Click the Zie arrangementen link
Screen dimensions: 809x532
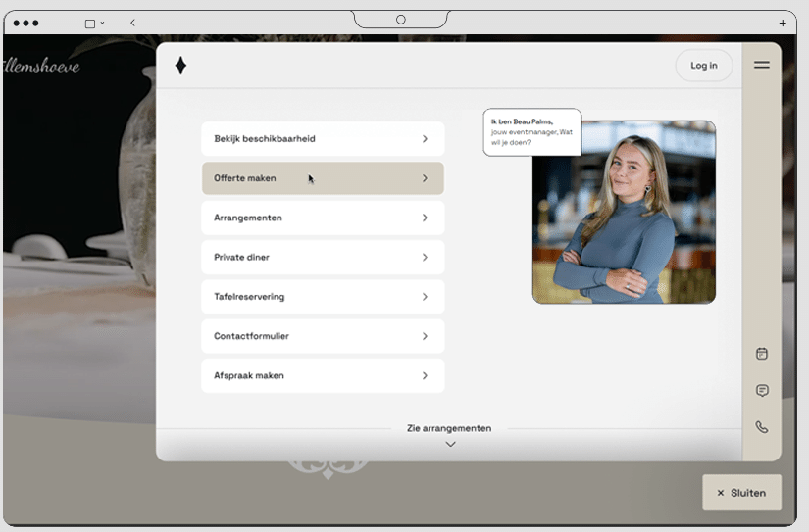pyautogui.click(x=449, y=428)
